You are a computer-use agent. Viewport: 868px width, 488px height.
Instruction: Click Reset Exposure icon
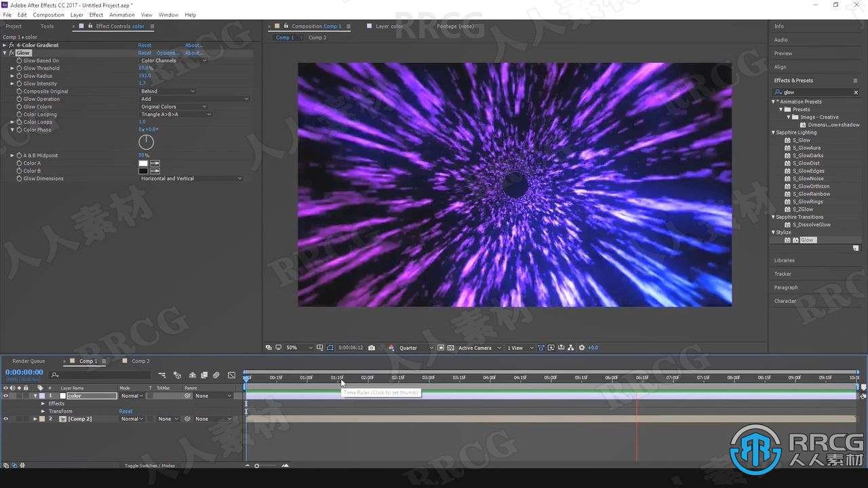pyautogui.click(x=581, y=348)
